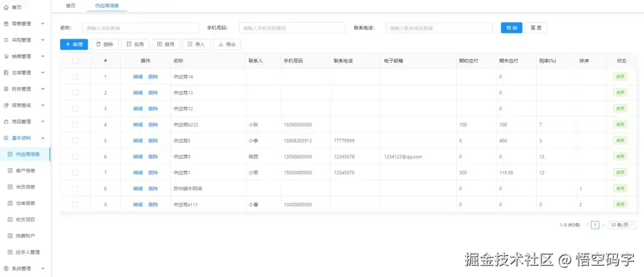Click the 仓库信息 submenu icon
The image size is (644, 277).
10,203
